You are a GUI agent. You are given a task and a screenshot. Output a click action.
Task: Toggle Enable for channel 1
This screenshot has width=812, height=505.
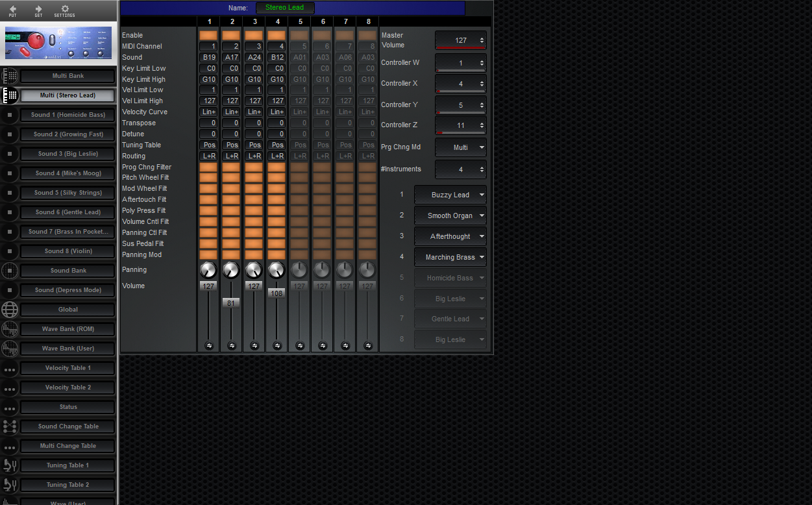click(x=208, y=35)
